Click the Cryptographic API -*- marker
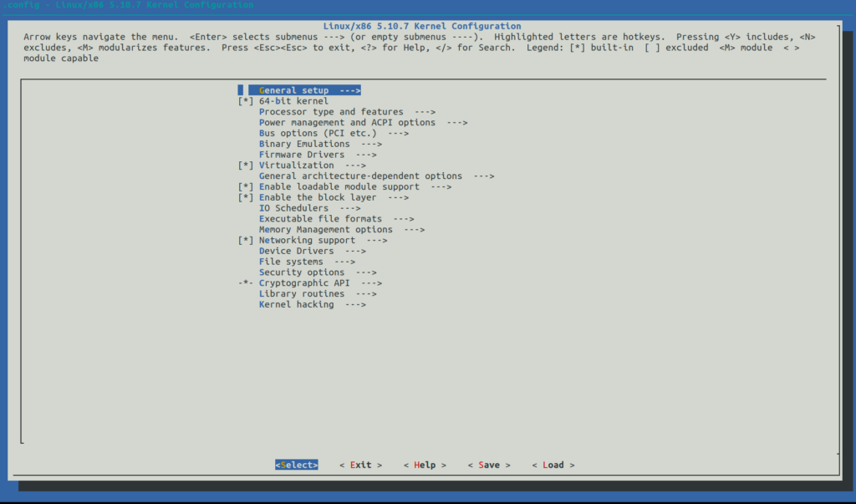The width and height of the screenshot is (856, 504). pos(246,283)
